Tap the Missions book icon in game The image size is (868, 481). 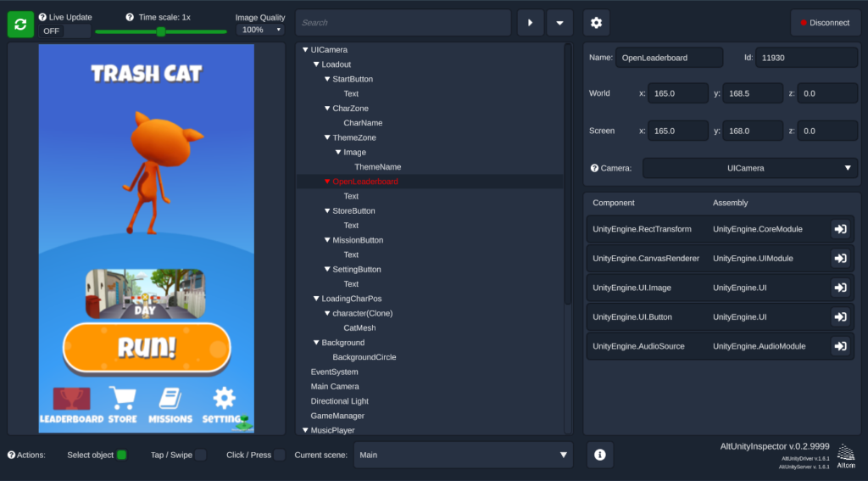coord(170,399)
